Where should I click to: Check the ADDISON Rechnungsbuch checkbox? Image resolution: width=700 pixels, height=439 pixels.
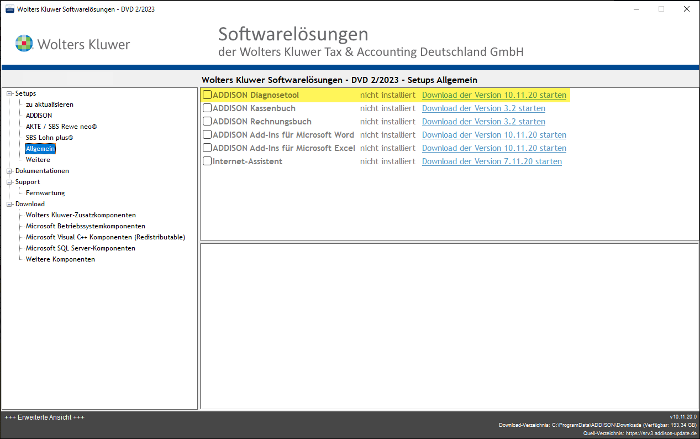[x=207, y=121]
